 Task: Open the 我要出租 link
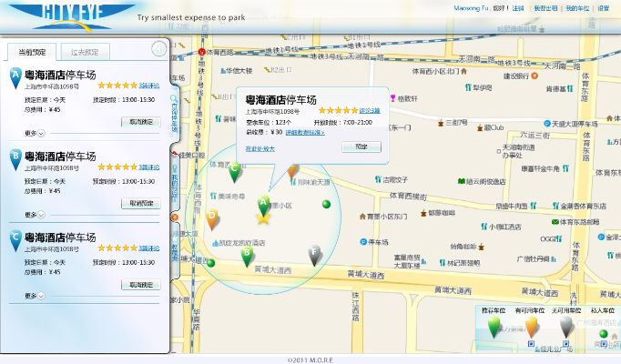545,8
